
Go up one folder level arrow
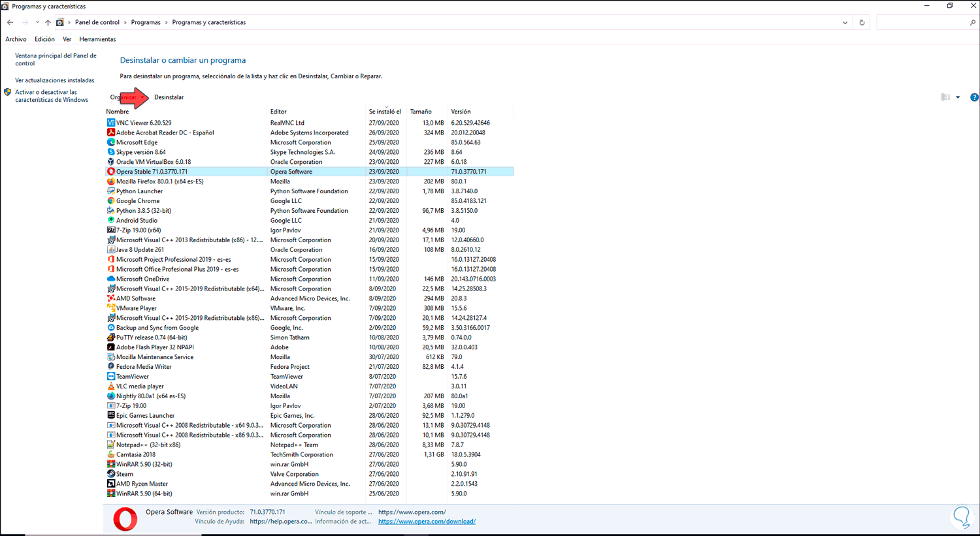[48, 22]
